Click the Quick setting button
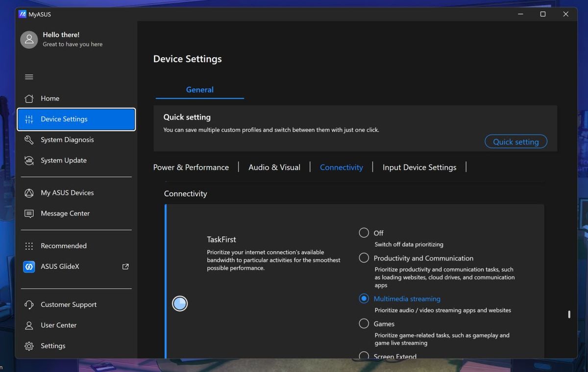Viewport: 588px width, 372px height. click(x=516, y=141)
